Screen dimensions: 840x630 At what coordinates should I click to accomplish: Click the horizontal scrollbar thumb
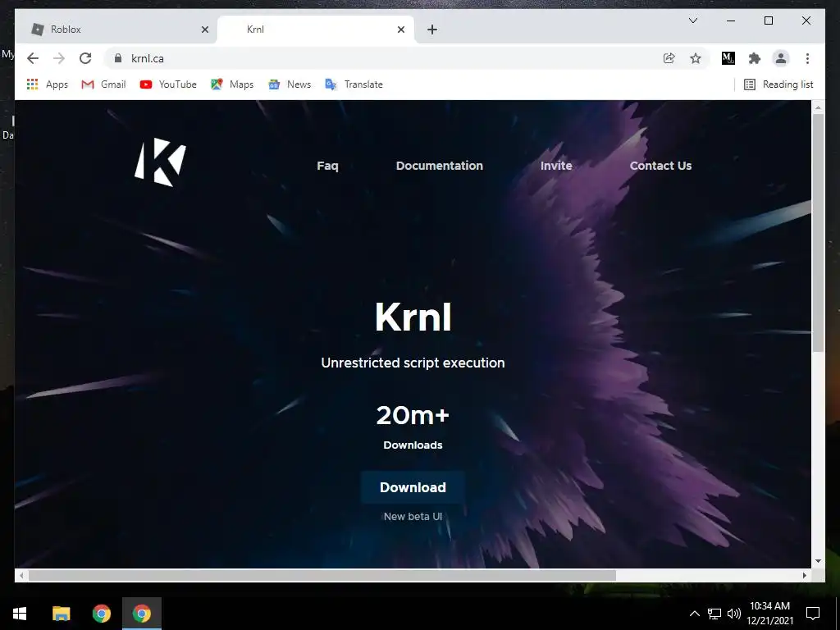(322, 575)
